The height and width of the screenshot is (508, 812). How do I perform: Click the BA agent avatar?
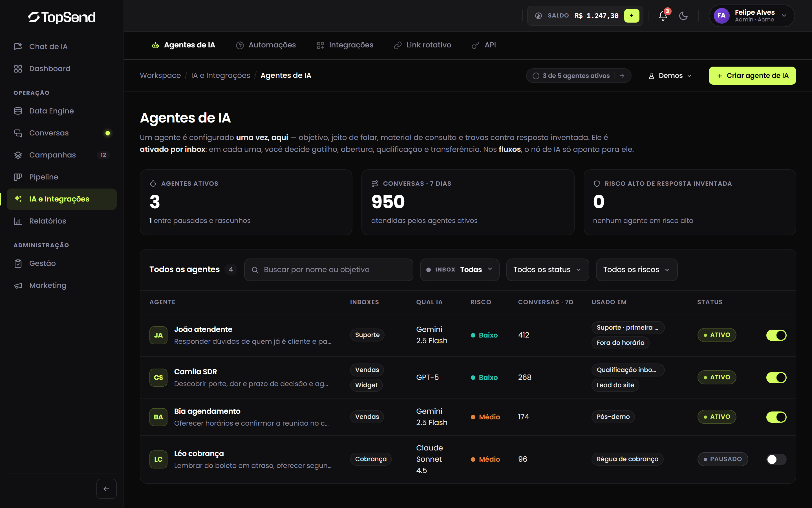click(158, 417)
